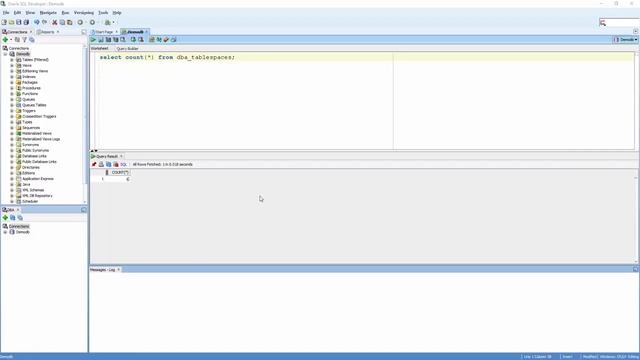Expand the Indexes tree node
640x360 pixels.
[x=12, y=77]
